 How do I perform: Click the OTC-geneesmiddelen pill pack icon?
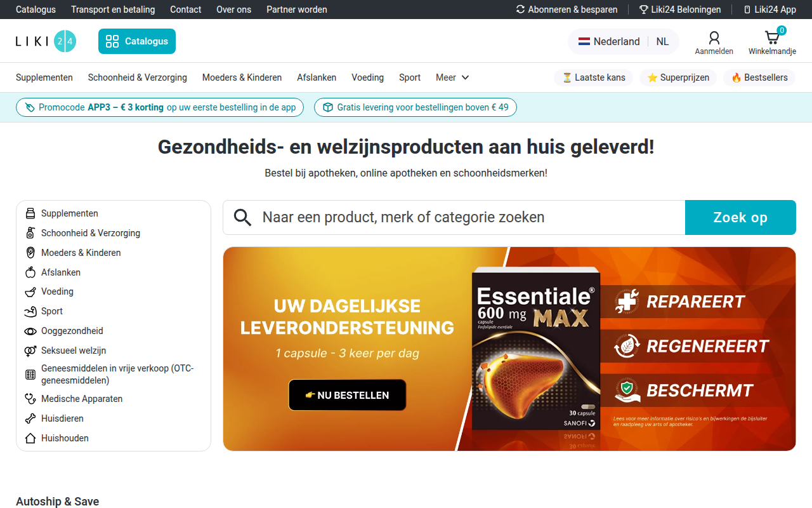30,375
